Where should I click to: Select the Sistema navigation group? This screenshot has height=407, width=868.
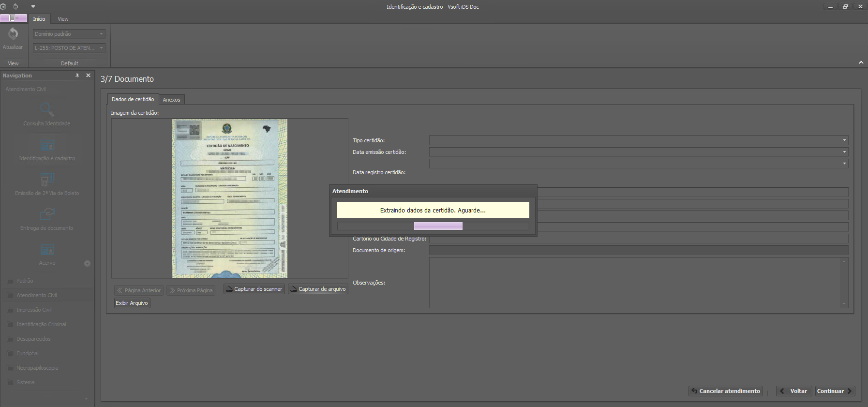tap(47, 382)
